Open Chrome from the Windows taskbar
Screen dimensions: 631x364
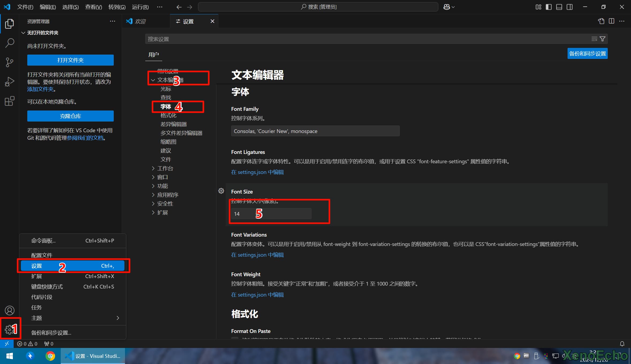50,356
